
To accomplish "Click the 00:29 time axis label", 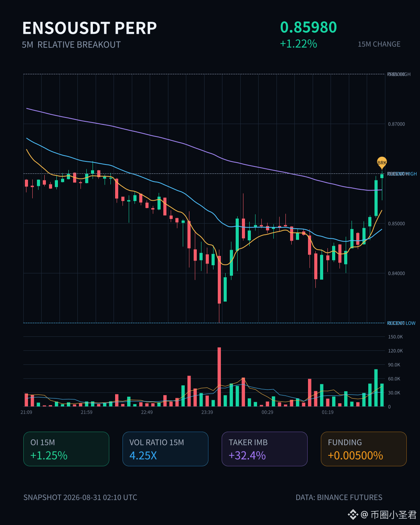I will click(x=268, y=412).
